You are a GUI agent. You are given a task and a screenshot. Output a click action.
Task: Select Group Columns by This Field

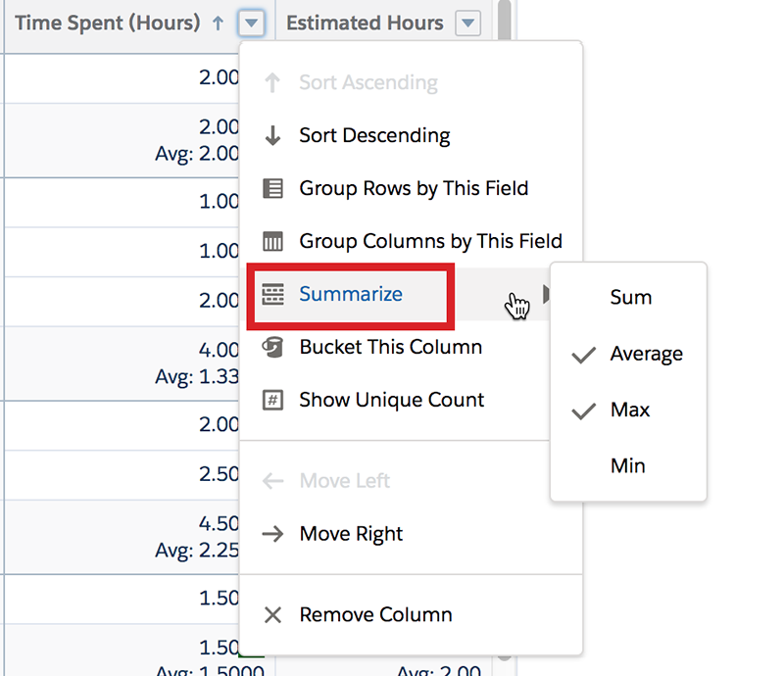pyautogui.click(x=431, y=241)
